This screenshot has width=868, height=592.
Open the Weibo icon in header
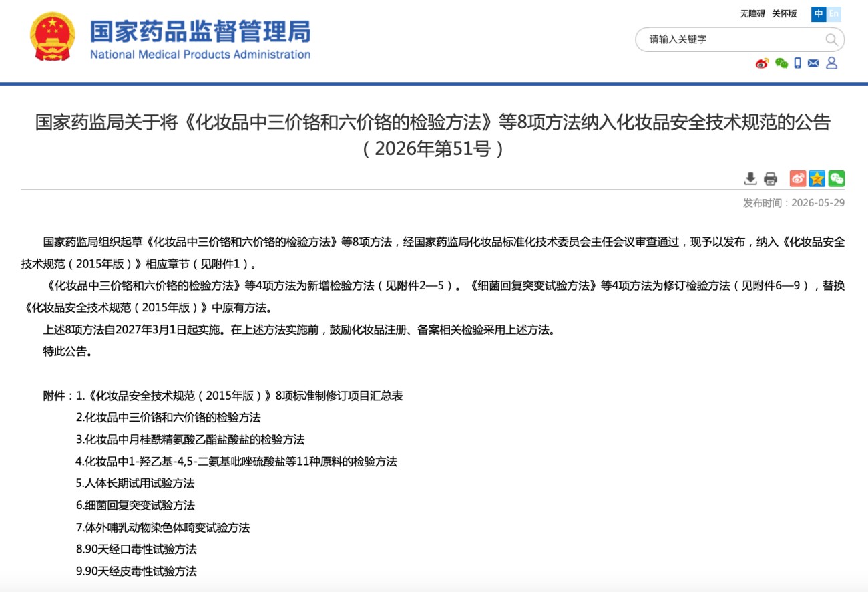point(762,63)
